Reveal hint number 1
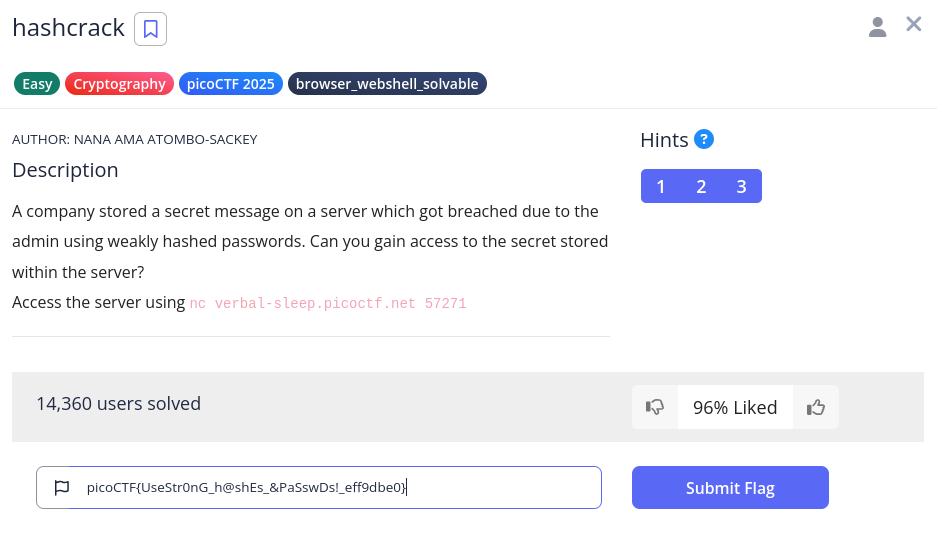 (661, 186)
